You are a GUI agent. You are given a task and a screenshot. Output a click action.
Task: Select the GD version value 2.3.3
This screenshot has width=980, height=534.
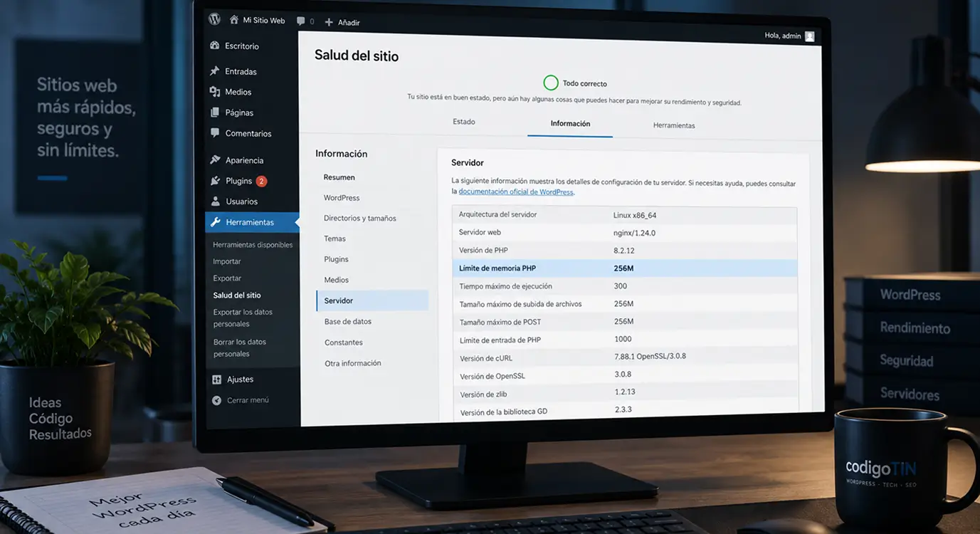click(x=623, y=409)
